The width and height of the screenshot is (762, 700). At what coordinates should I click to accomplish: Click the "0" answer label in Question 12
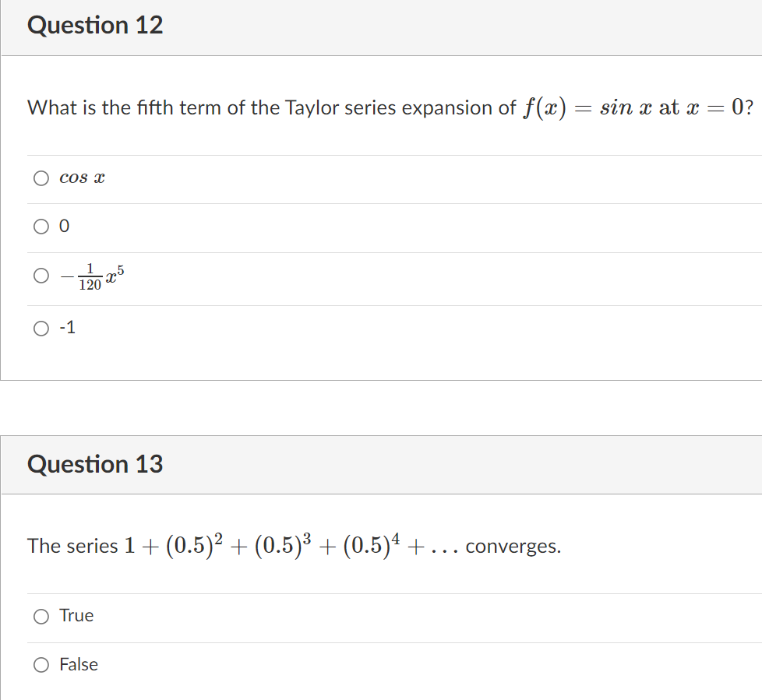tap(64, 227)
